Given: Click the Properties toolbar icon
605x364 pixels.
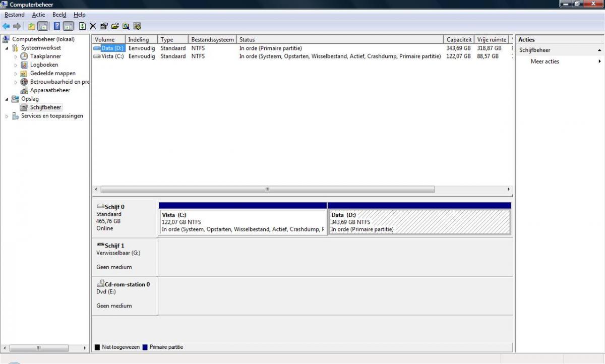Looking at the screenshot, I should point(104,26).
